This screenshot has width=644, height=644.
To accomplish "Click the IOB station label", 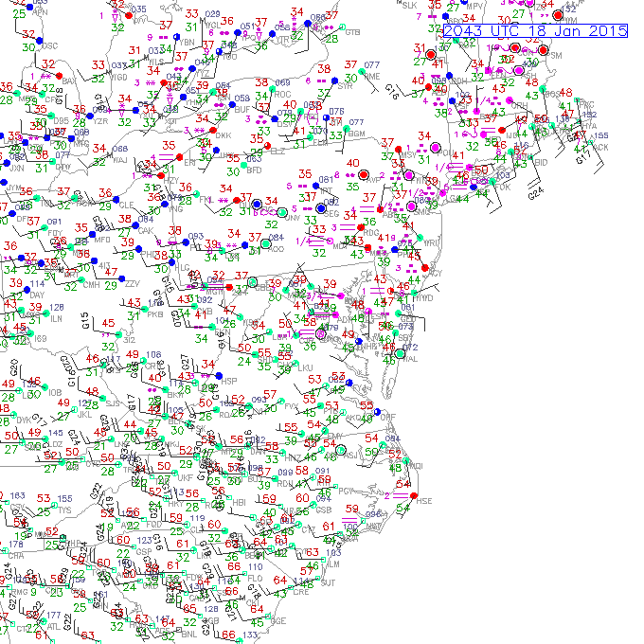I will point(55,393).
